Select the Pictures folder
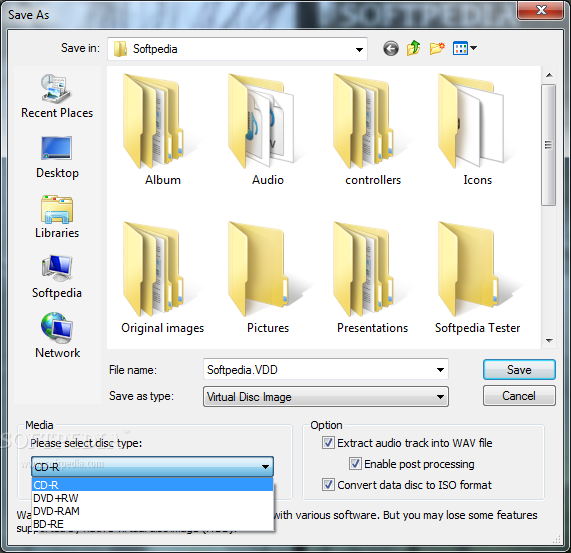The image size is (571, 553). pos(268,278)
